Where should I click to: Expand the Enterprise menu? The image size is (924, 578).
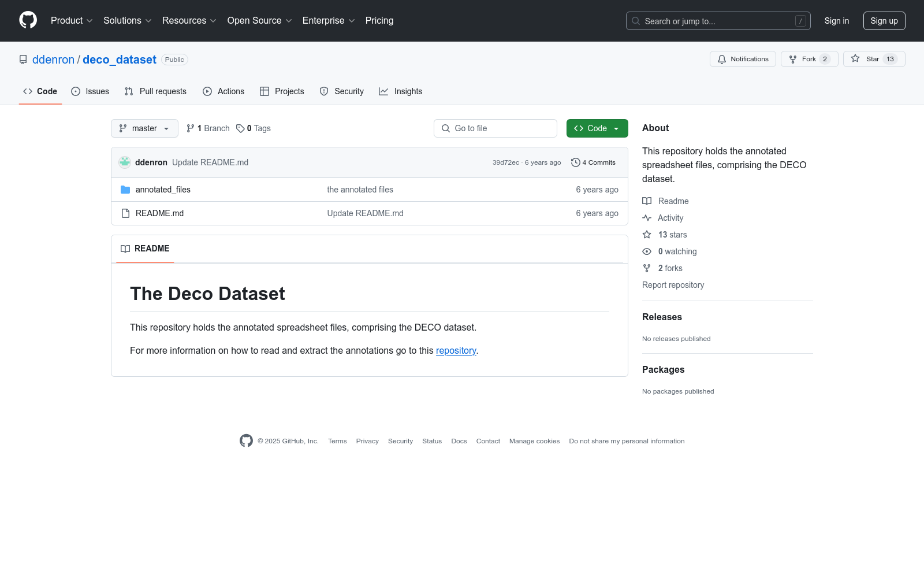pyautogui.click(x=329, y=20)
